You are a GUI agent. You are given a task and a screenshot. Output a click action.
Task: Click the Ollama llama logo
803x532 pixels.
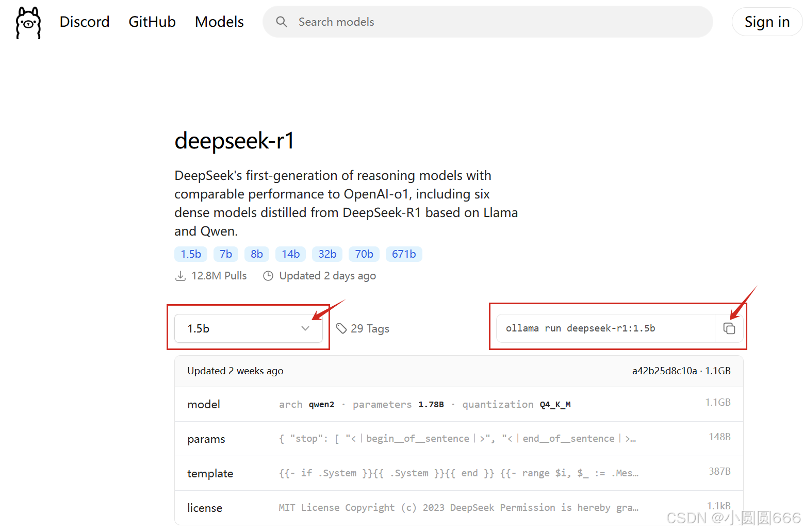coord(28,23)
